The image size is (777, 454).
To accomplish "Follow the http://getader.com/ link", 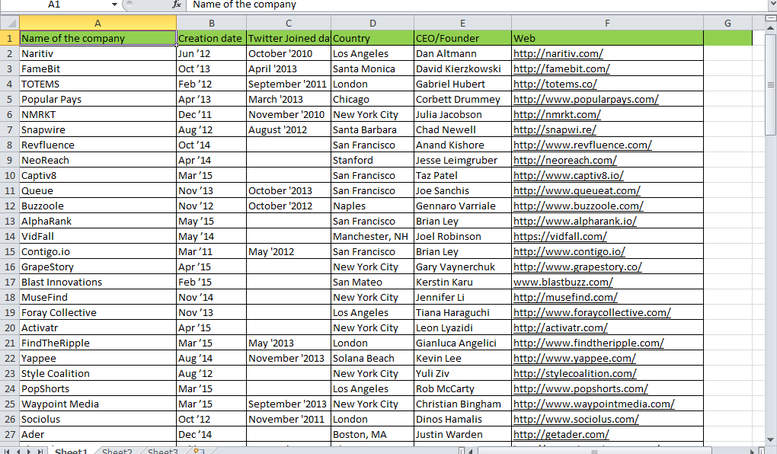I will tap(561, 434).
